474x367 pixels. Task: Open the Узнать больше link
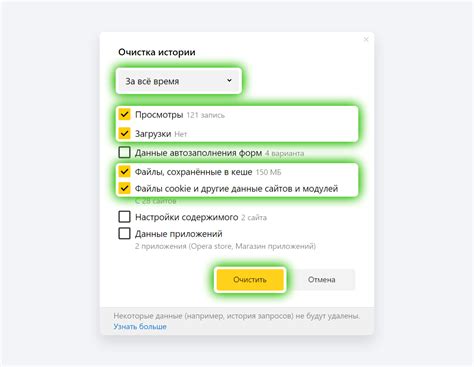point(140,326)
